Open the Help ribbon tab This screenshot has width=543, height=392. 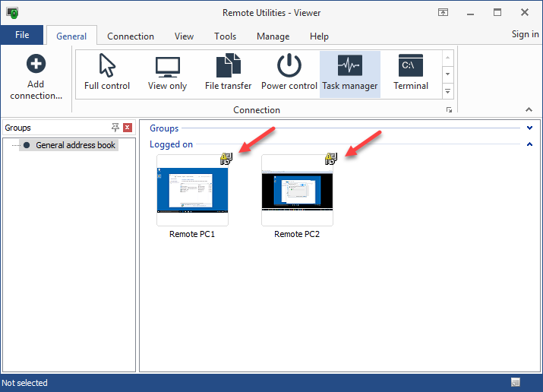pyautogui.click(x=319, y=36)
